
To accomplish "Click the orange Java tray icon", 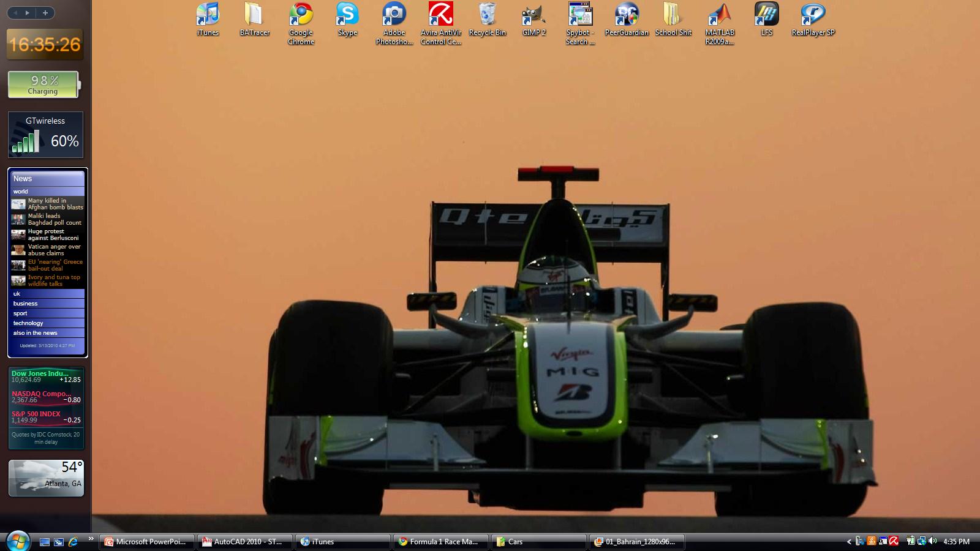I will 872,541.
